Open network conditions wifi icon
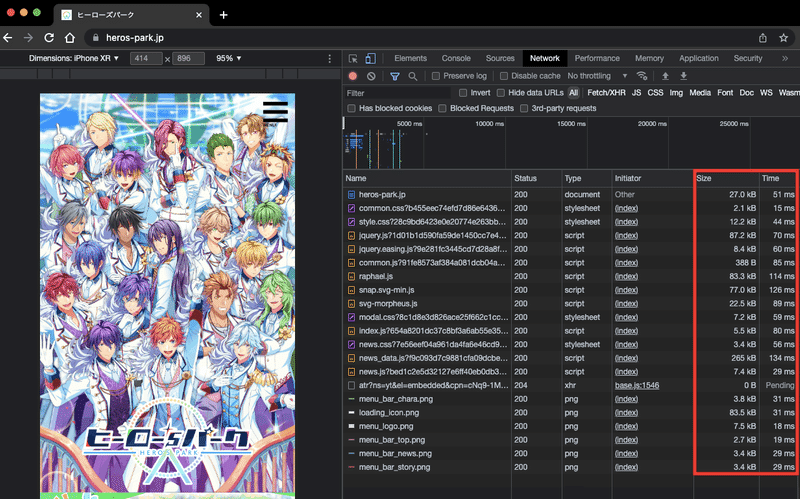 tap(642, 76)
